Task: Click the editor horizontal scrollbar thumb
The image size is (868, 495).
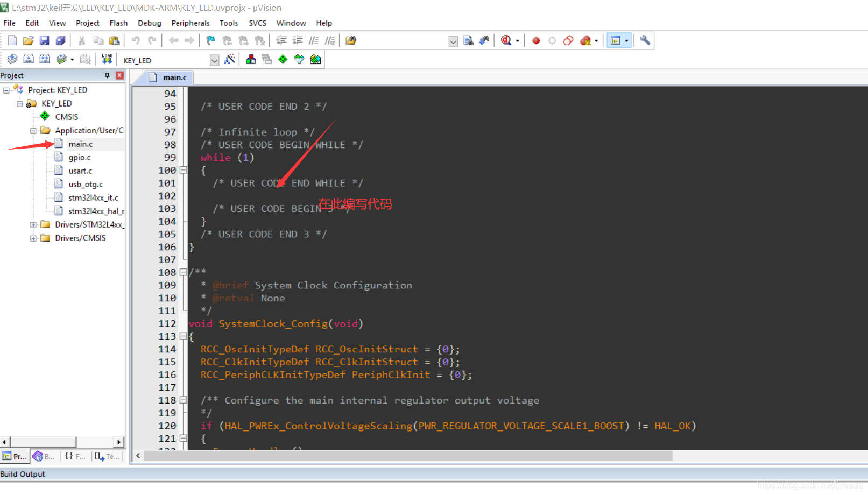Action: (408, 456)
